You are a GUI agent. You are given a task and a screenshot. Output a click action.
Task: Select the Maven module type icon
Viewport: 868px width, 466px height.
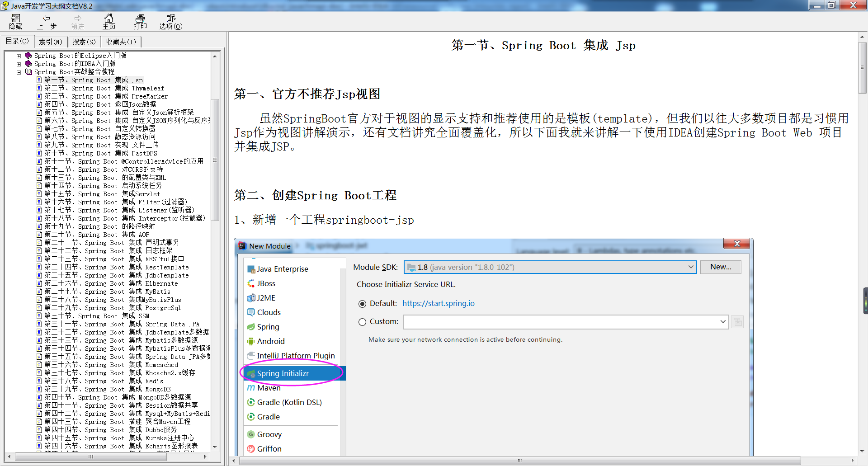pyautogui.click(x=251, y=388)
